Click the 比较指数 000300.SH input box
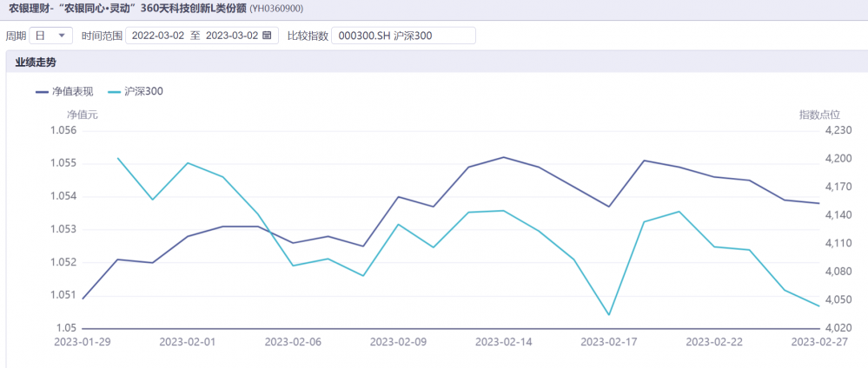 click(x=403, y=36)
